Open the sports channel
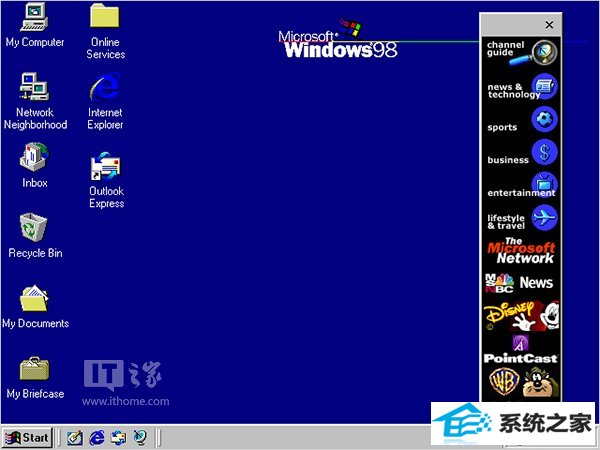The height and width of the screenshot is (450, 600). point(521,120)
